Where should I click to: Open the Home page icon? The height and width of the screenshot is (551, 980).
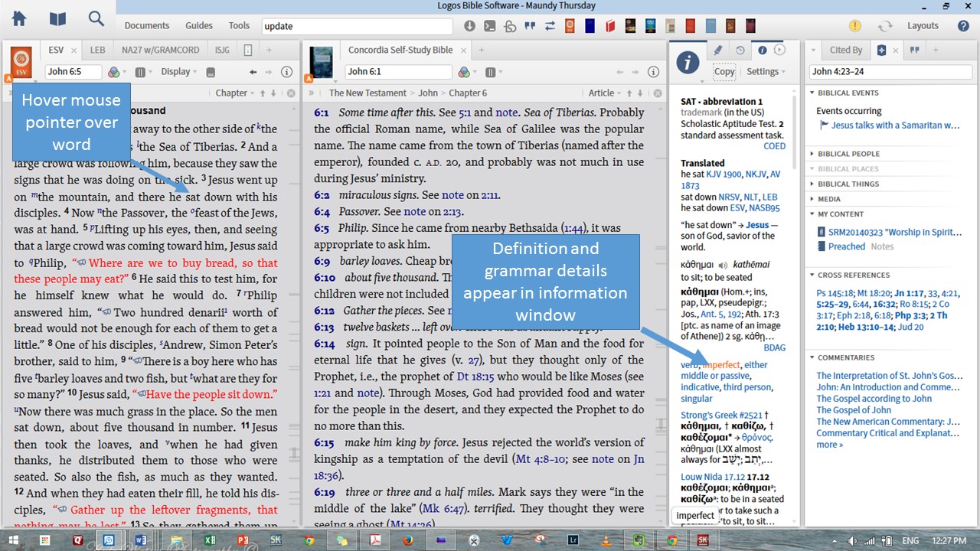point(18,18)
